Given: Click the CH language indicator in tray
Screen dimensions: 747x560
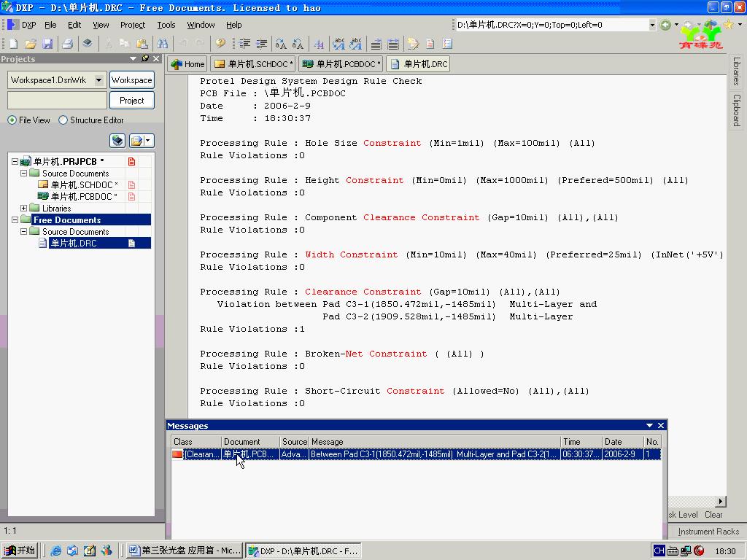Looking at the screenshot, I should pyautogui.click(x=659, y=551).
